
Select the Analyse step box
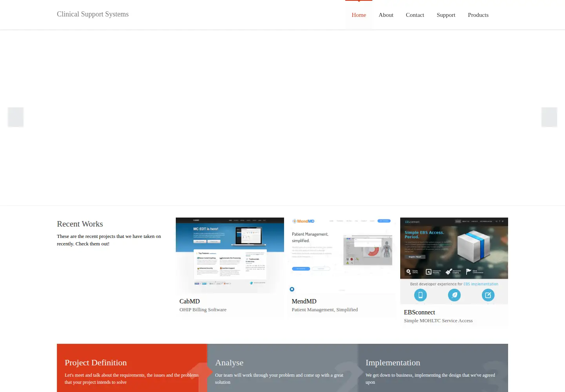click(x=282, y=368)
